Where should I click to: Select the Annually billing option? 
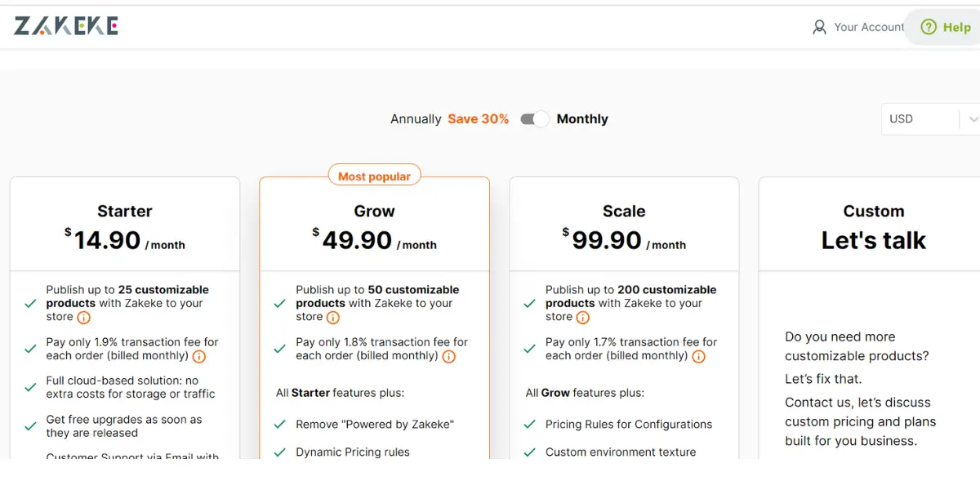(x=416, y=119)
